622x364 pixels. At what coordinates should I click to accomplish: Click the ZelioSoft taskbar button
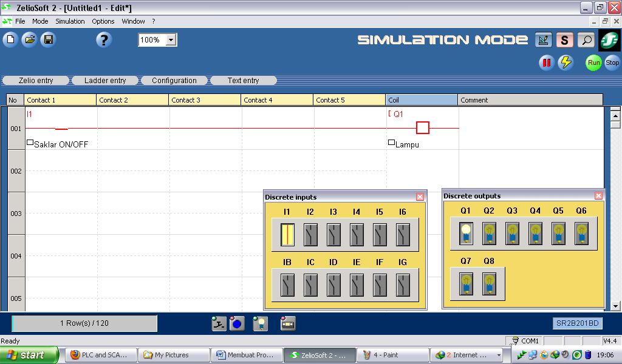pyautogui.click(x=321, y=355)
